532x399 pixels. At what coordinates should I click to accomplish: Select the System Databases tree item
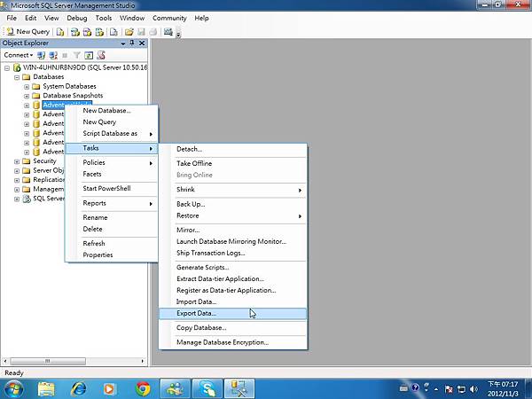69,86
